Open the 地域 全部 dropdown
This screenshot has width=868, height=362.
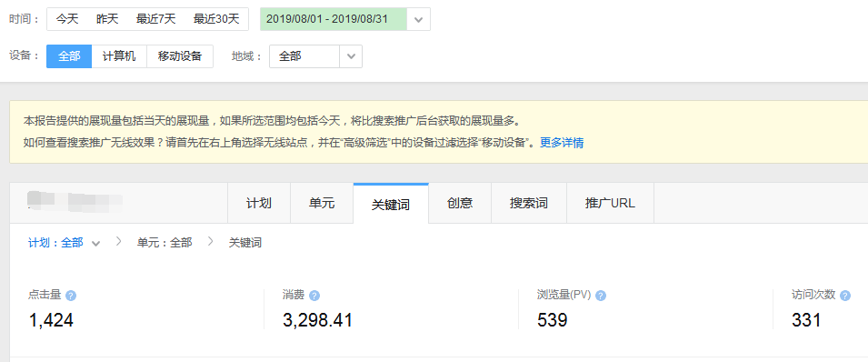(x=315, y=56)
